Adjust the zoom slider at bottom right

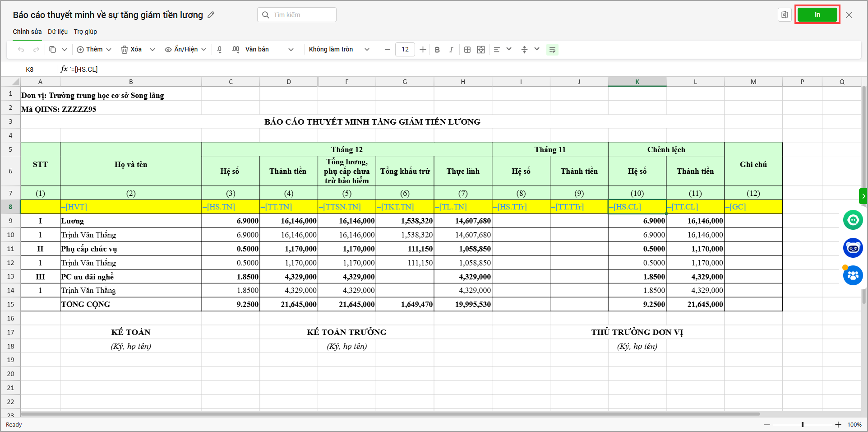coord(802,425)
